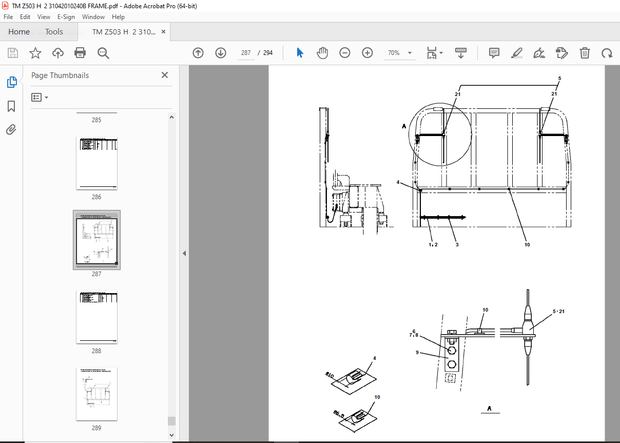620x443 pixels.
Task: Open the E-Sign menu
Action: pos(66,17)
